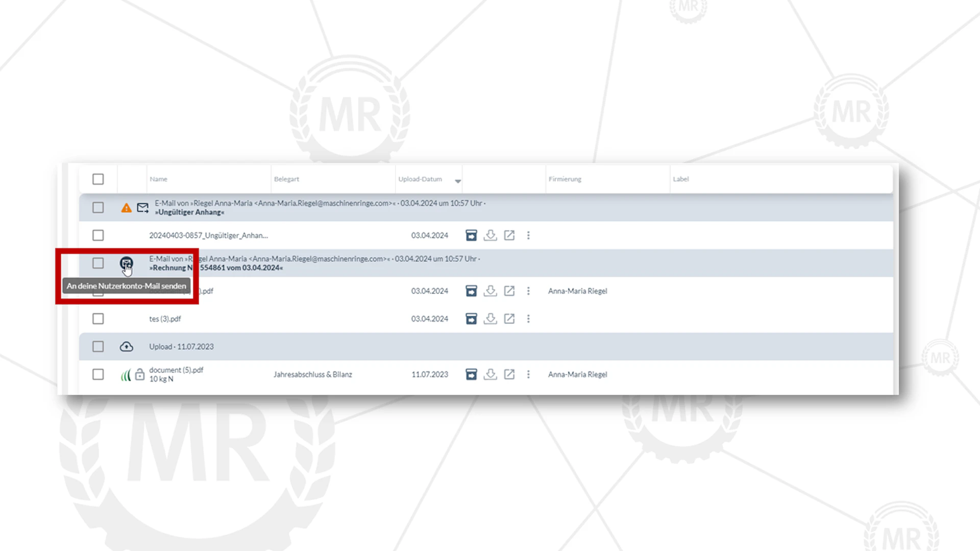This screenshot has height=551, width=980.
Task: Open 20240403-0857_Ungültiger_Anhan in a new window
Action: click(x=509, y=235)
